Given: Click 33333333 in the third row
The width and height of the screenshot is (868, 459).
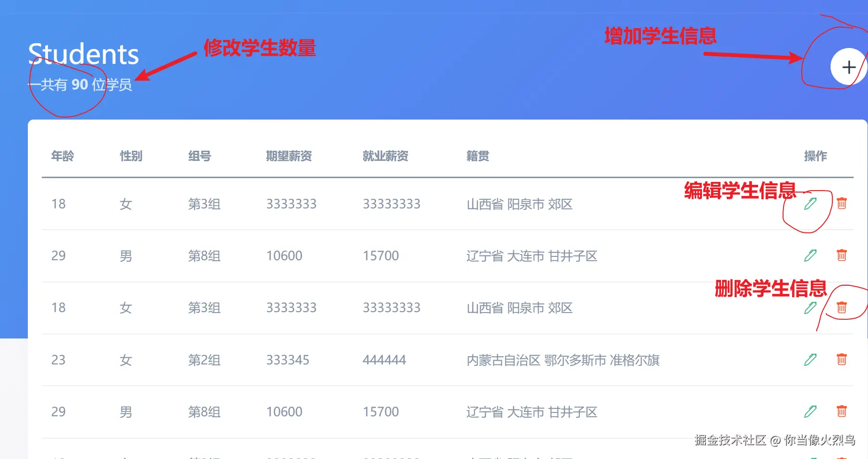Looking at the screenshot, I should [x=392, y=307].
